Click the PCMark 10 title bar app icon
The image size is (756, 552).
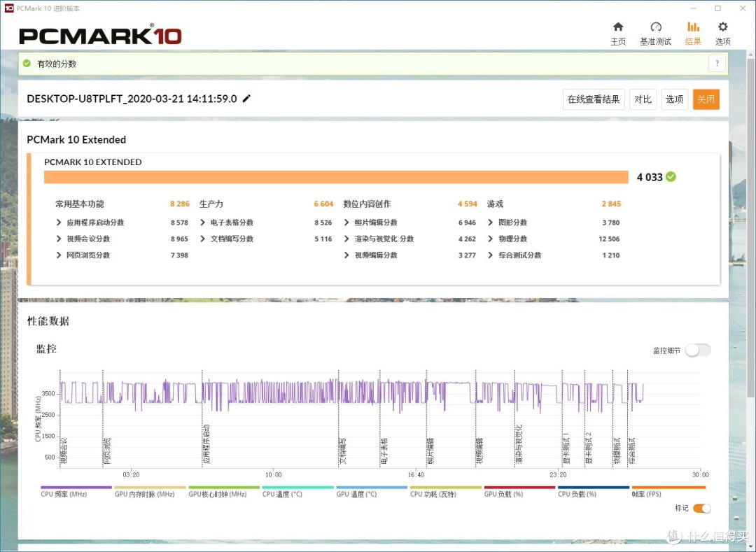8,8
